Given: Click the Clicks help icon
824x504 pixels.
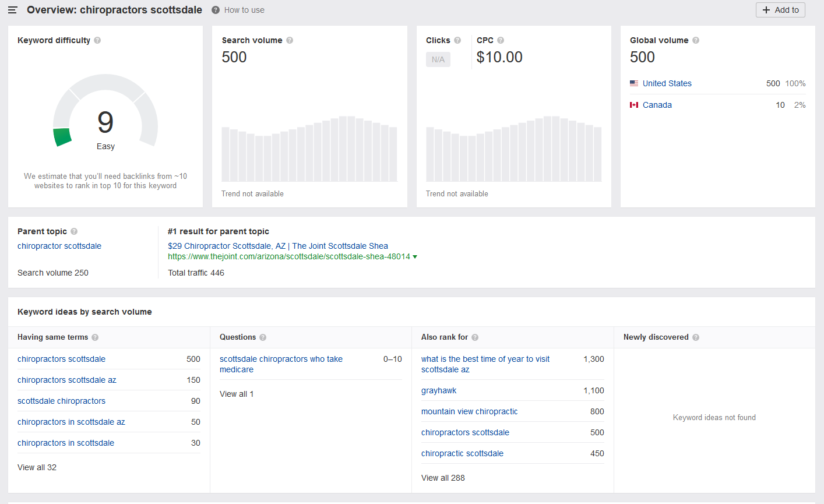Looking at the screenshot, I should (458, 40).
